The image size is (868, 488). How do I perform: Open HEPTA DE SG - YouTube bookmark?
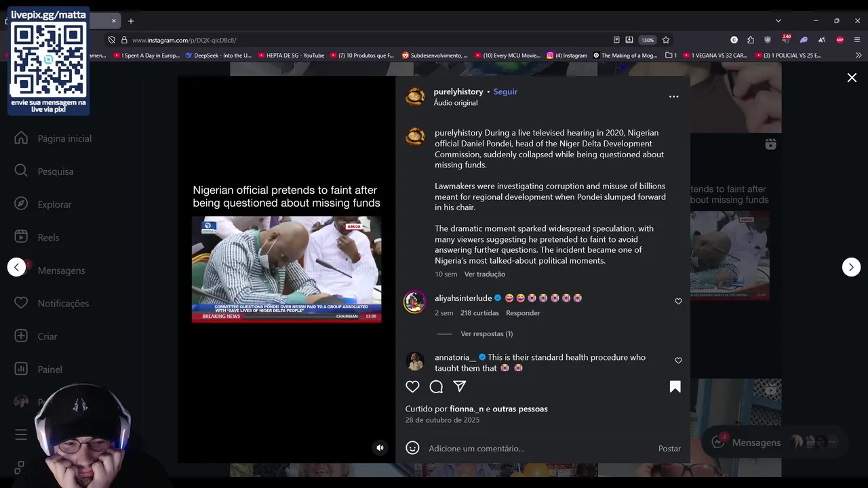291,56
